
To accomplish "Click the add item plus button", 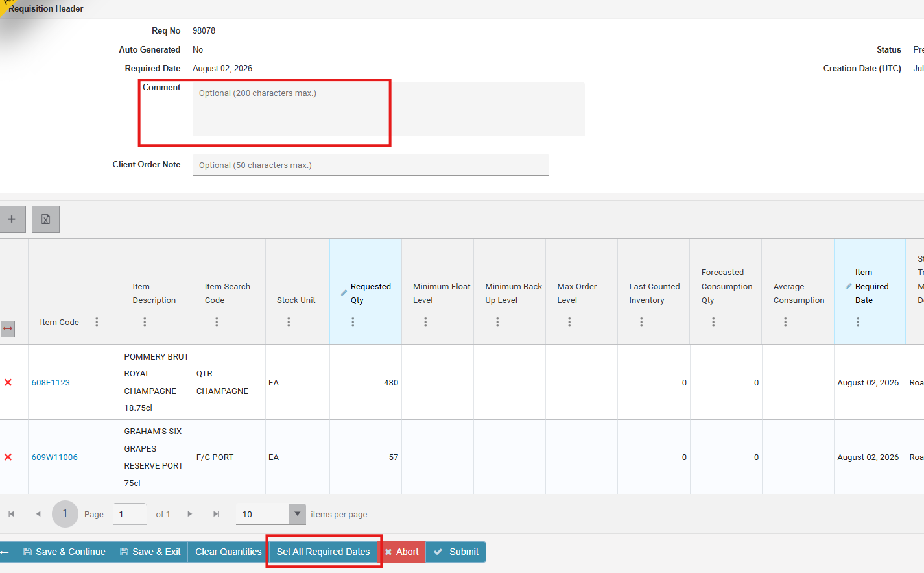I will [x=12, y=219].
